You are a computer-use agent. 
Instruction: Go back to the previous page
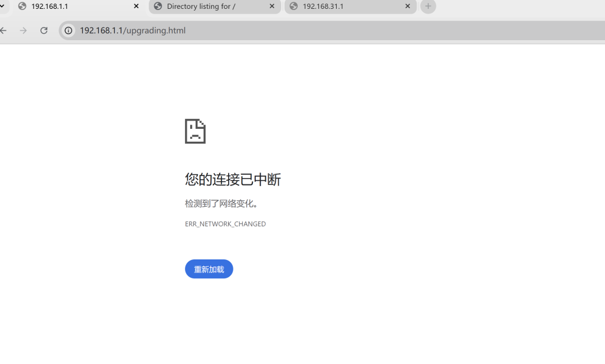pos(4,31)
